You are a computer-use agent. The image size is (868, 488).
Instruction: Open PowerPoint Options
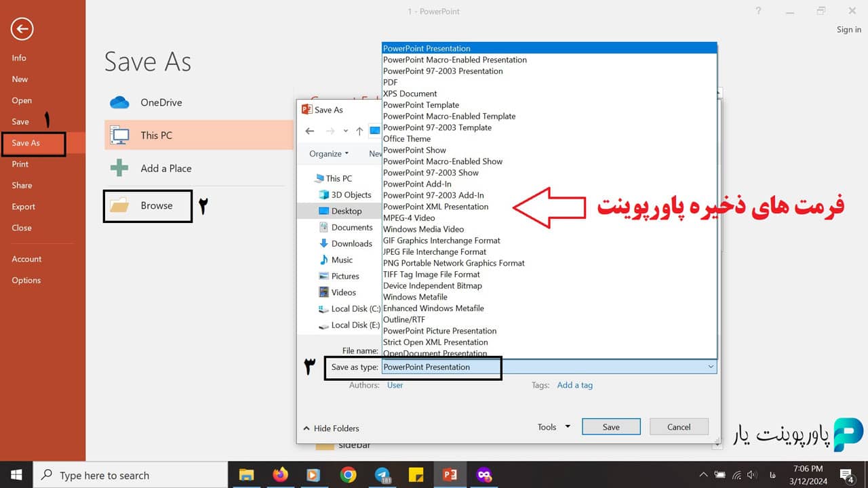coord(26,280)
